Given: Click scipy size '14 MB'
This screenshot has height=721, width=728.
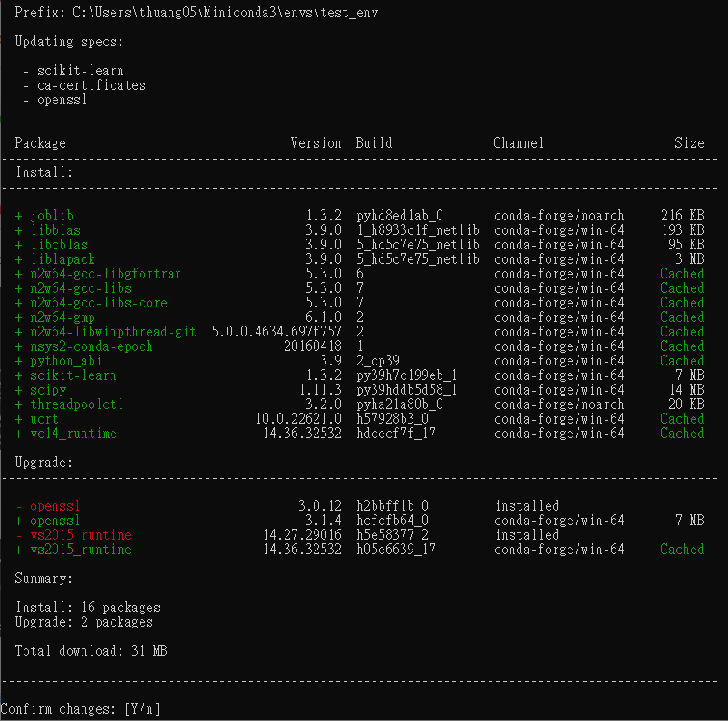Looking at the screenshot, I should pos(686,390).
